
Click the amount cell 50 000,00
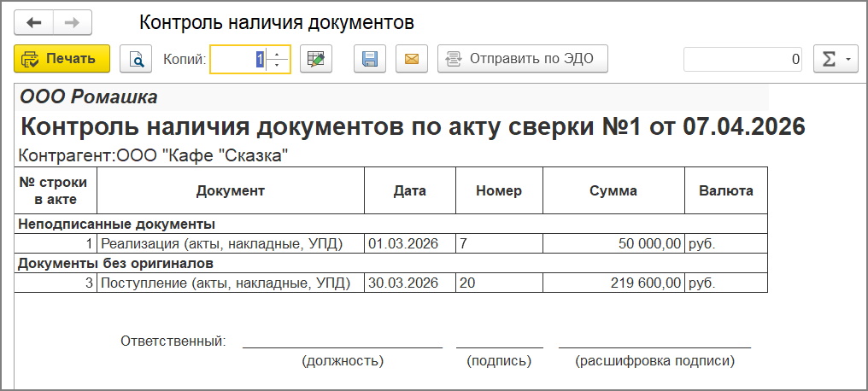pyautogui.click(x=613, y=244)
